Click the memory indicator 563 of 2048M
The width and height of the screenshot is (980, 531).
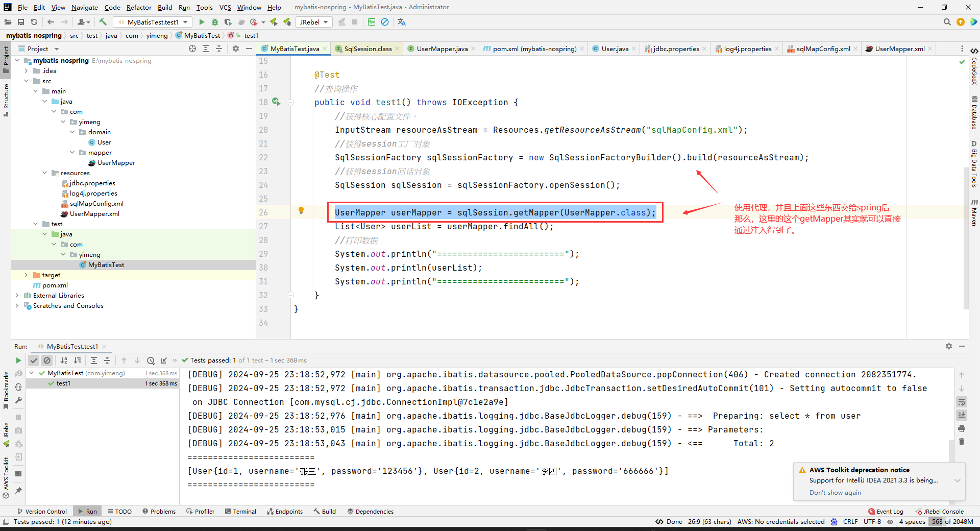pos(952,521)
